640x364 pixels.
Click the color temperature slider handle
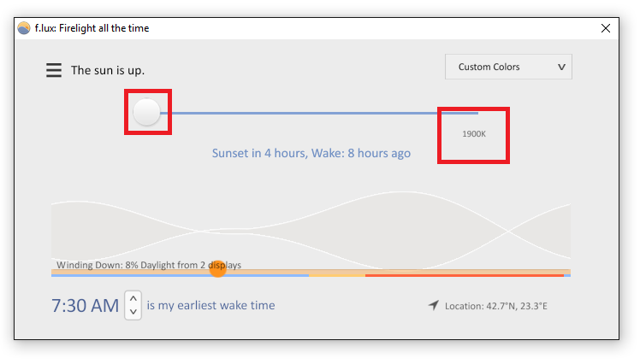(x=146, y=112)
